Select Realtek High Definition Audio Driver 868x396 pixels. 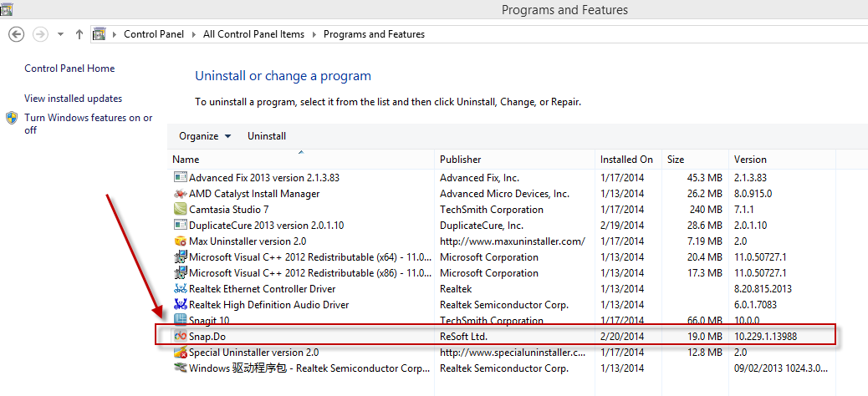click(269, 305)
